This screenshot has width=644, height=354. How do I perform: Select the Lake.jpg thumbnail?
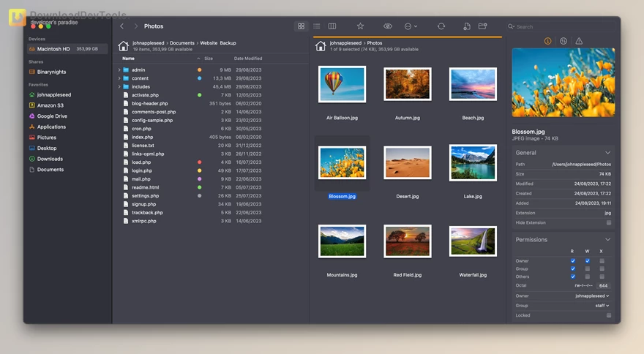tap(473, 163)
